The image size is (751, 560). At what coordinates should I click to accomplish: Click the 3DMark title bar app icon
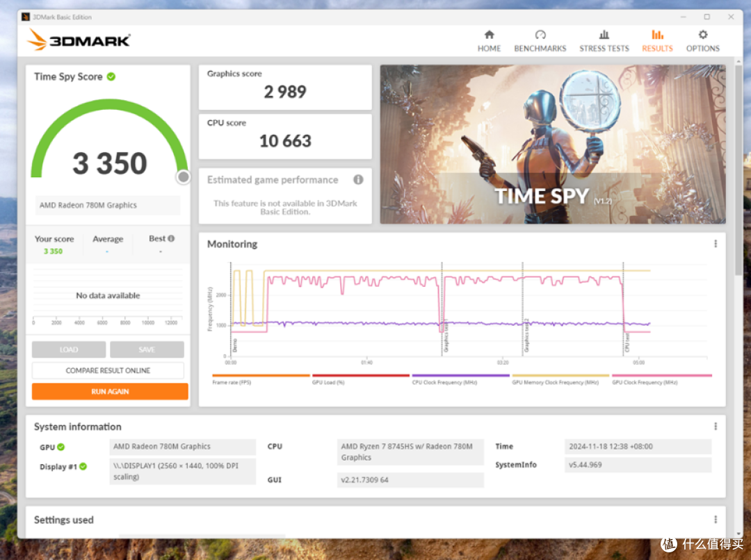[26, 17]
